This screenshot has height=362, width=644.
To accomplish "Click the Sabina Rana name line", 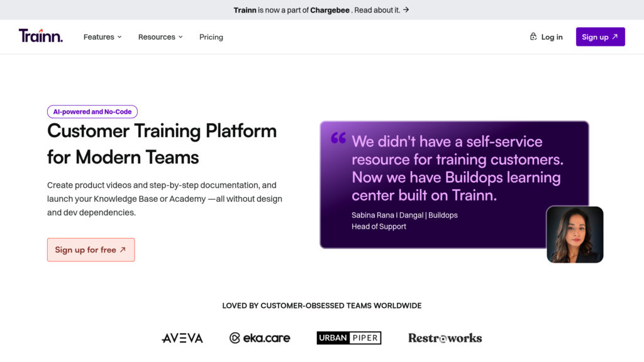I will pos(404,215).
